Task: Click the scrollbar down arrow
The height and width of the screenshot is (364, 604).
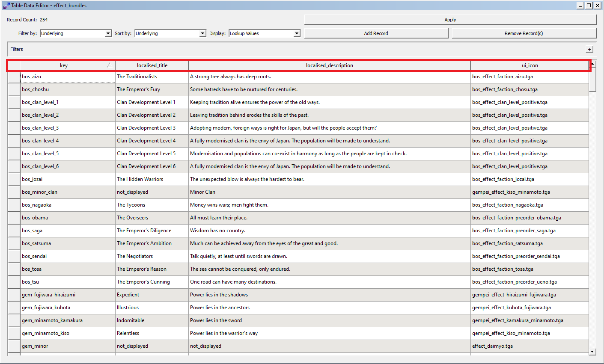Action: tap(592, 352)
